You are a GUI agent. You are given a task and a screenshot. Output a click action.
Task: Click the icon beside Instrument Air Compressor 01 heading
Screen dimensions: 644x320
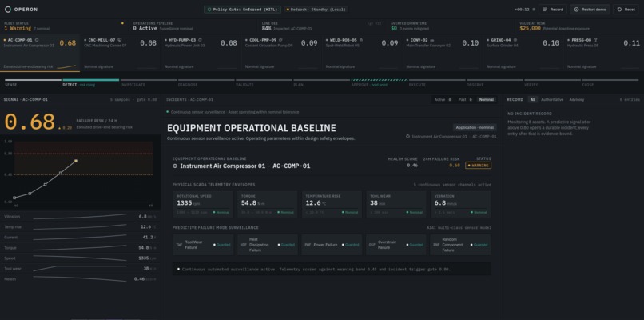tap(175, 166)
